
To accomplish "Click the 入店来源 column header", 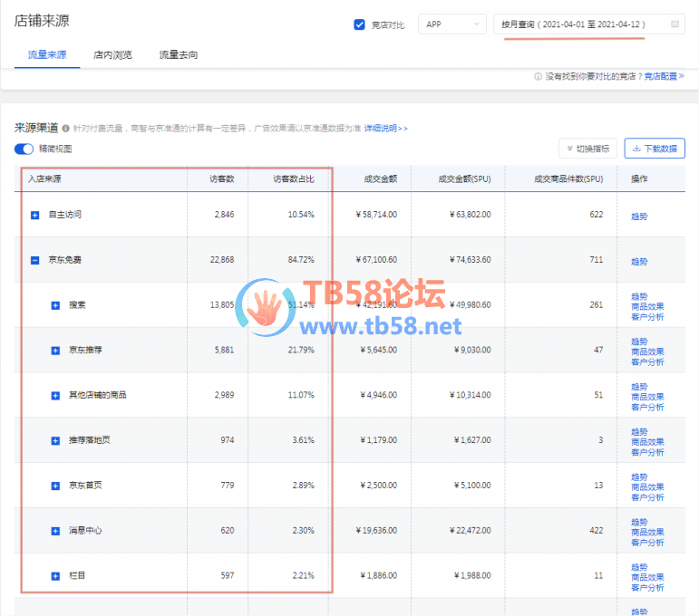I will 44,179.
